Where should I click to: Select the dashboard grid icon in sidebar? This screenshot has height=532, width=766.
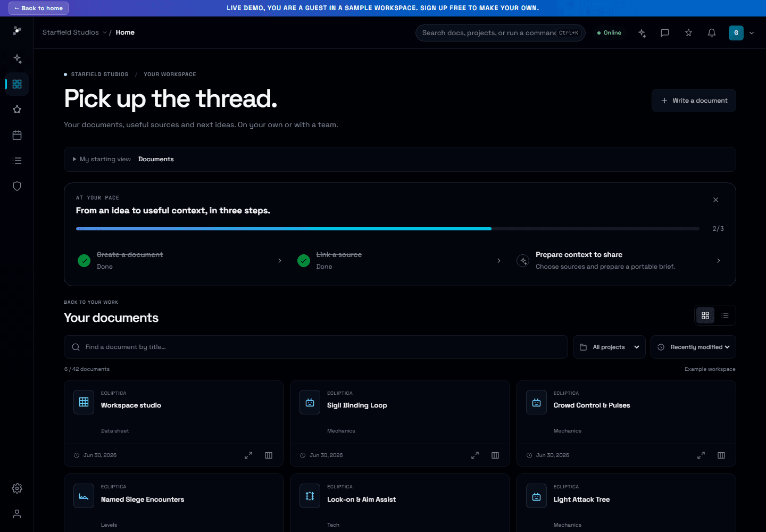tap(17, 84)
